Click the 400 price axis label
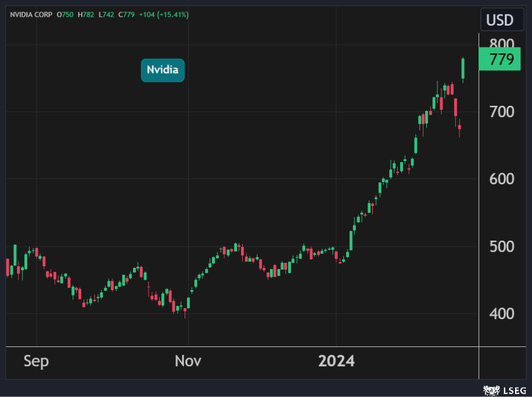532x397 pixels. point(501,314)
